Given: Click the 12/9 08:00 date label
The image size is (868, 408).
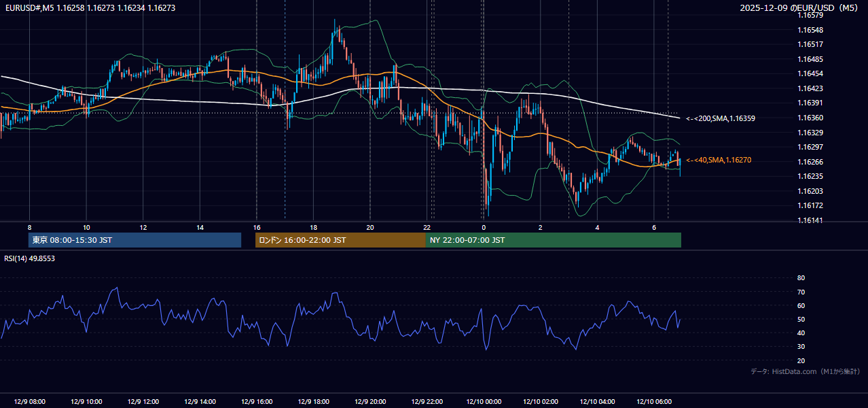Looking at the screenshot, I should pyautogui.click(x=29, y=402).
